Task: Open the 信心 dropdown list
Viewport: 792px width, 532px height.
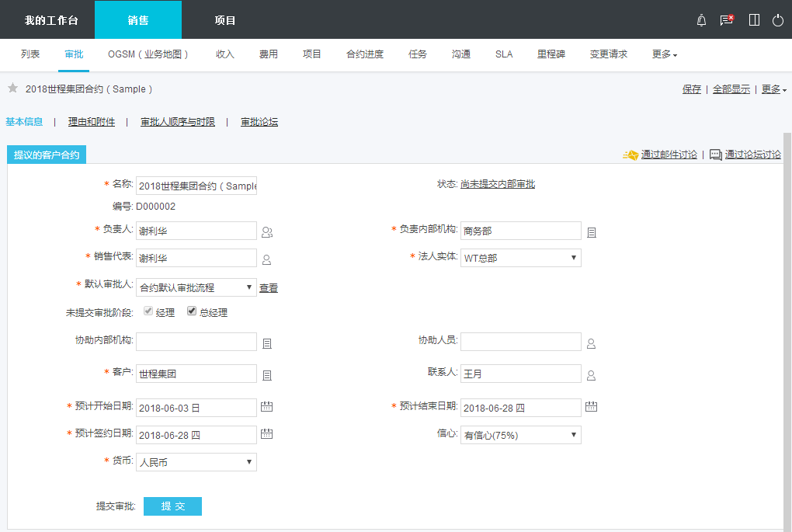Action: 521,435
